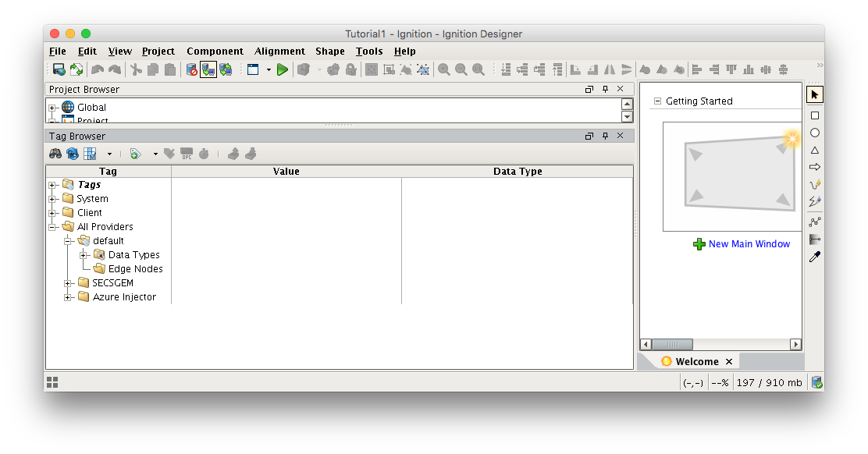
Task: Open the new tag dropdown arrow
Action: (x=155, y=154)
